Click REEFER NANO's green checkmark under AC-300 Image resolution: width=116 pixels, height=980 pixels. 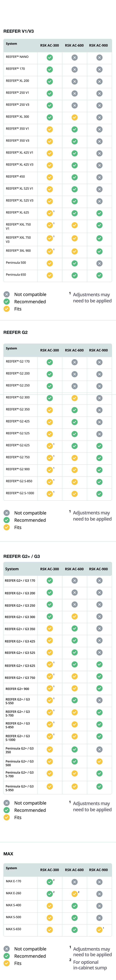[50, 57]
